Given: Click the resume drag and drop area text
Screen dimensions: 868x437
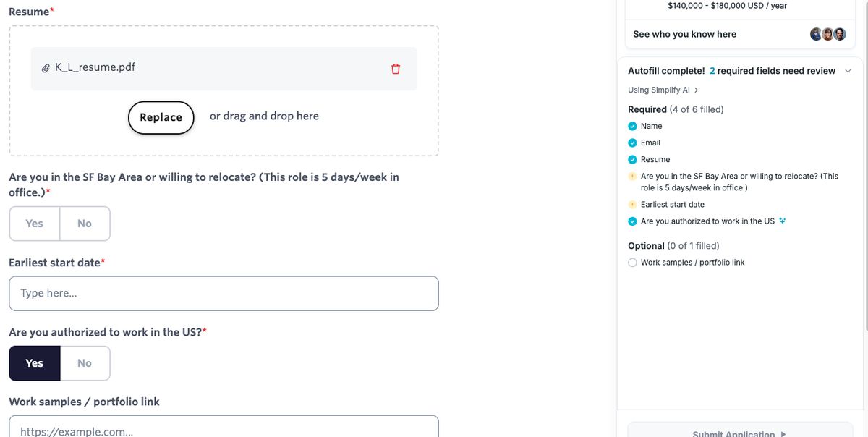Looking at the screenshot, I should 264,116.
